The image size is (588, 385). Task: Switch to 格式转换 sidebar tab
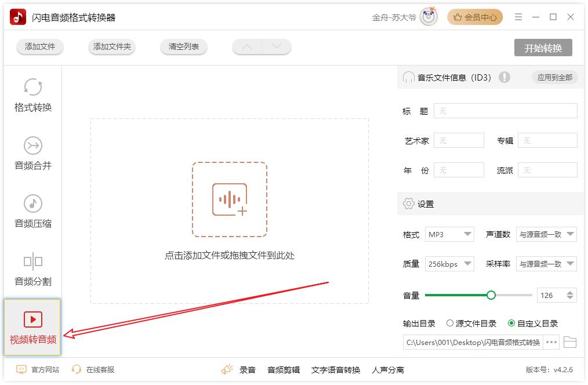coord(33,96)
